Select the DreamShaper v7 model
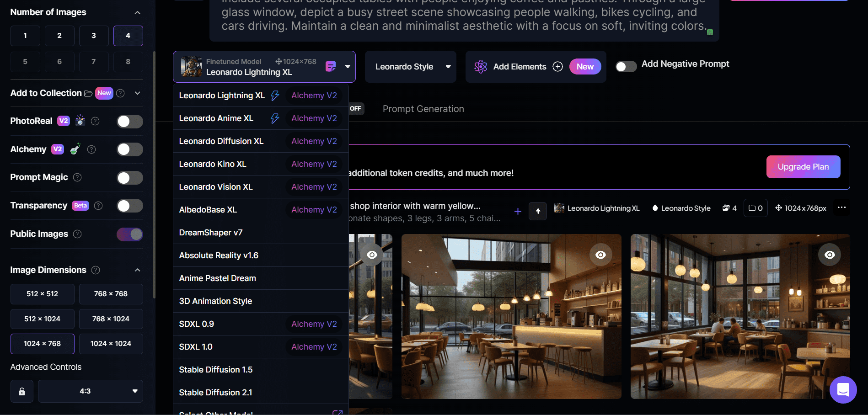Screen dimensions: 868x415 [x=211, y=232]
